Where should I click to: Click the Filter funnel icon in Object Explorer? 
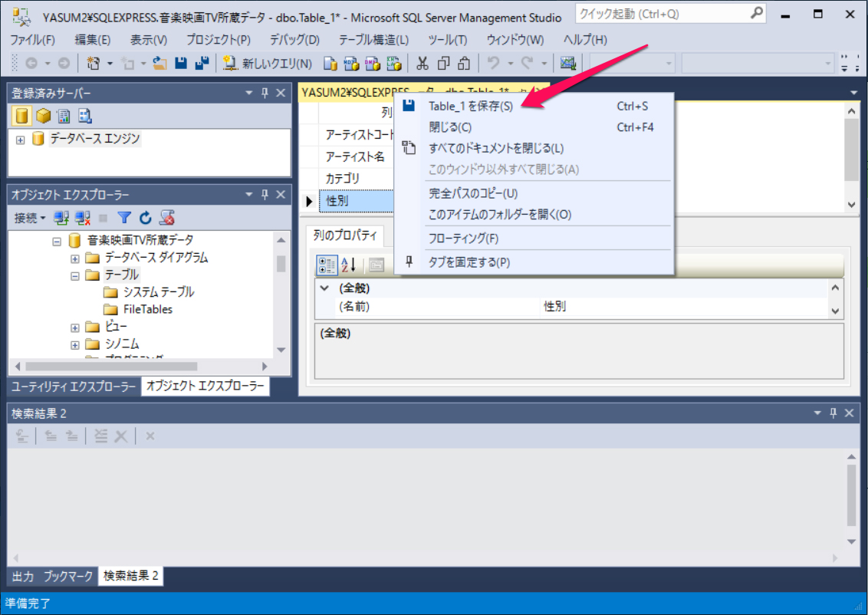click(124, 218)
